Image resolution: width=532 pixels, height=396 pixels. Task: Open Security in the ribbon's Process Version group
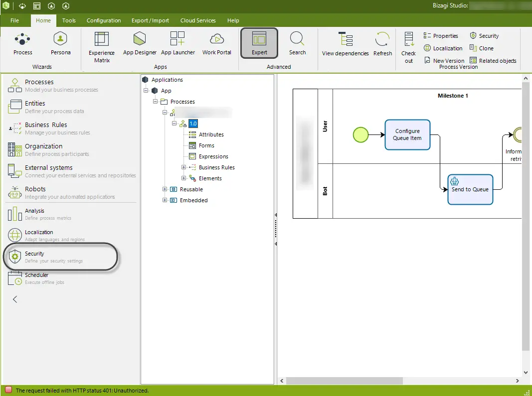(484, 35)
